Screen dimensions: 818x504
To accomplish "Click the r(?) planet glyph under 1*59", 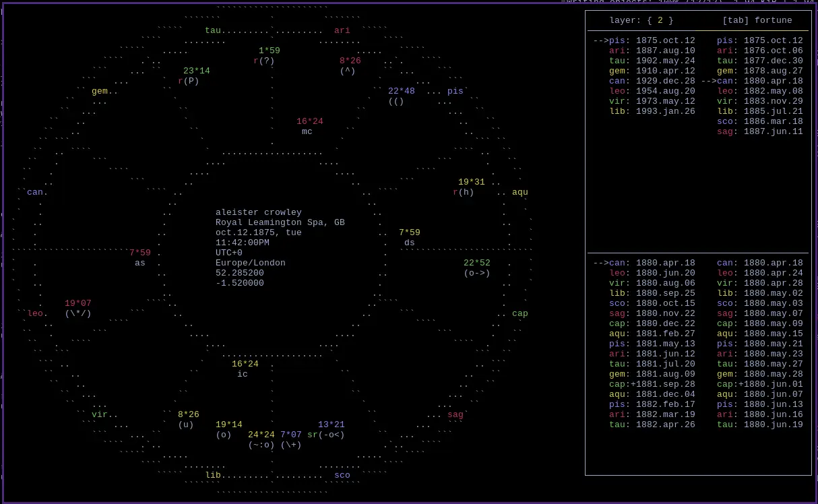I will coord(264,61).
